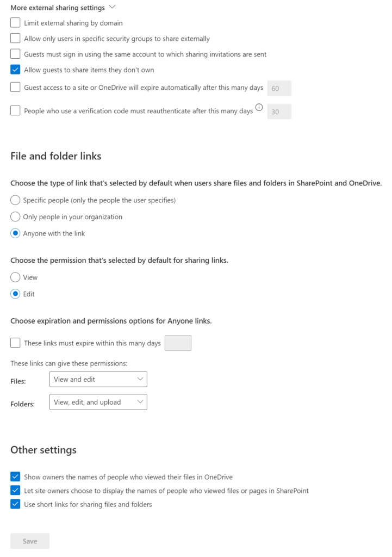Set default sharing permission to View

click(x=15, y=277)
